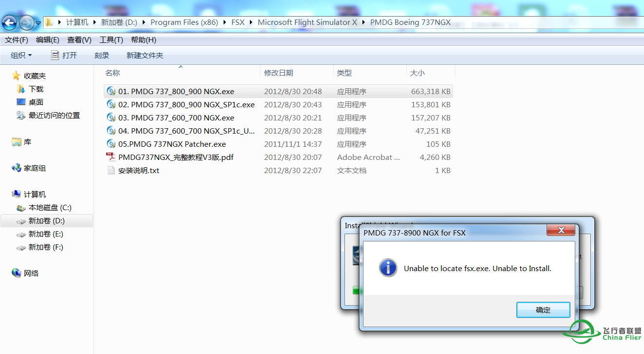Click the 确定 button in error dialog
The height and width of the screenshot is (354, 644).
click(543, 310)
